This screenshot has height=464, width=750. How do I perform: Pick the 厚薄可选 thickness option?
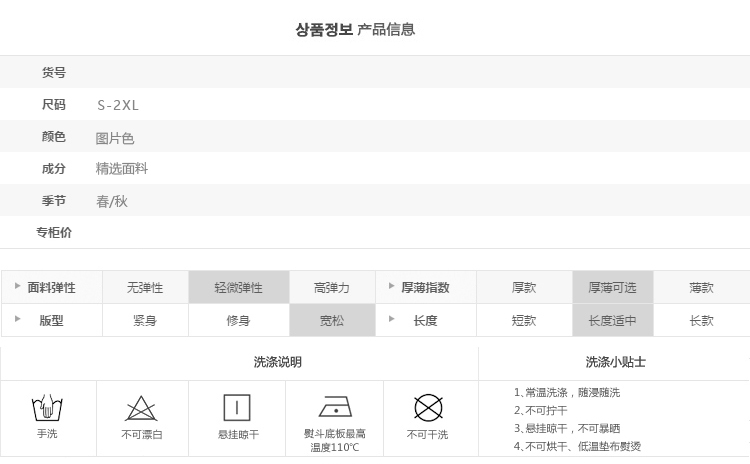(612, 288)
